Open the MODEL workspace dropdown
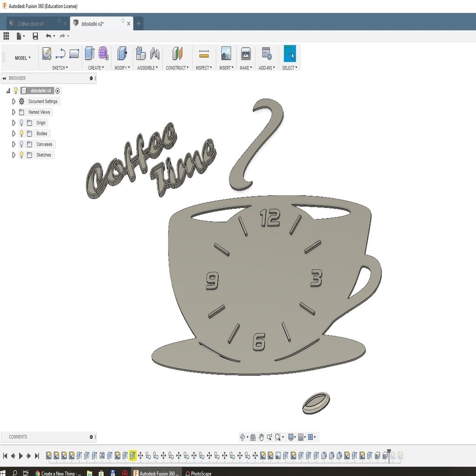 [23, 58]
